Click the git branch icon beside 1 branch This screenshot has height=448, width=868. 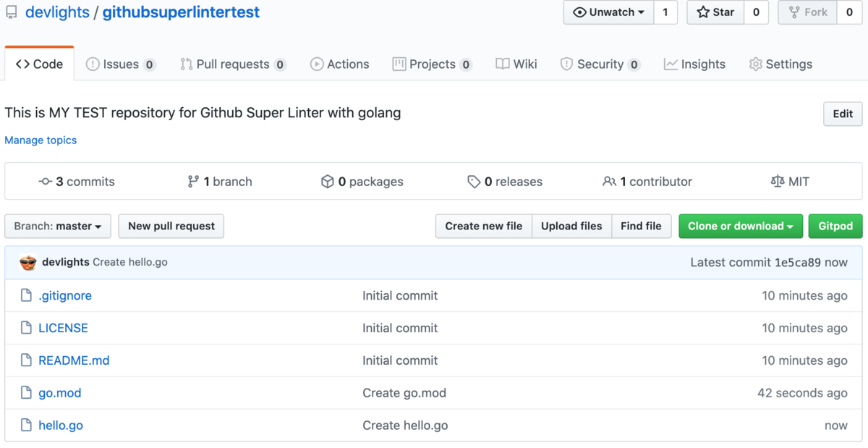193,182
